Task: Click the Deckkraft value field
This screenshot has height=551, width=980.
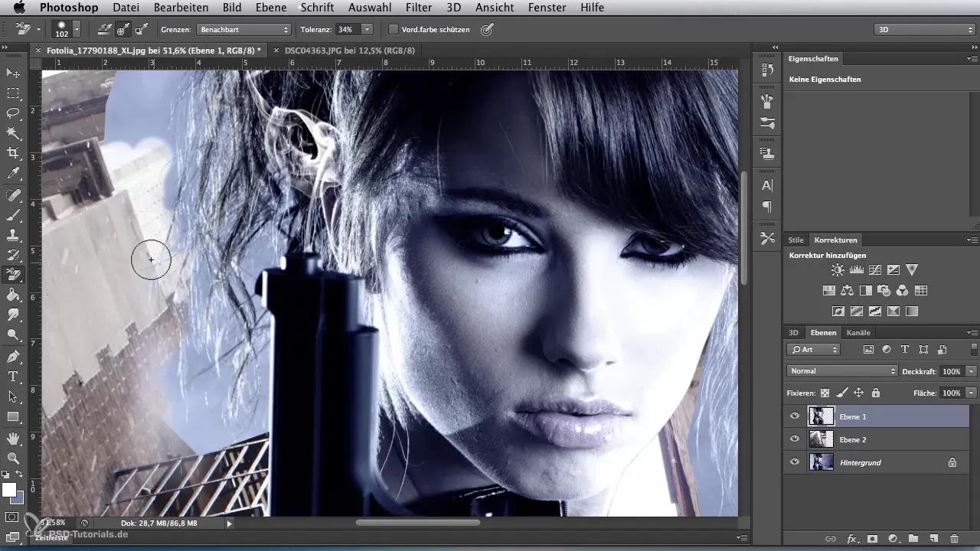Action: (952, 371)
